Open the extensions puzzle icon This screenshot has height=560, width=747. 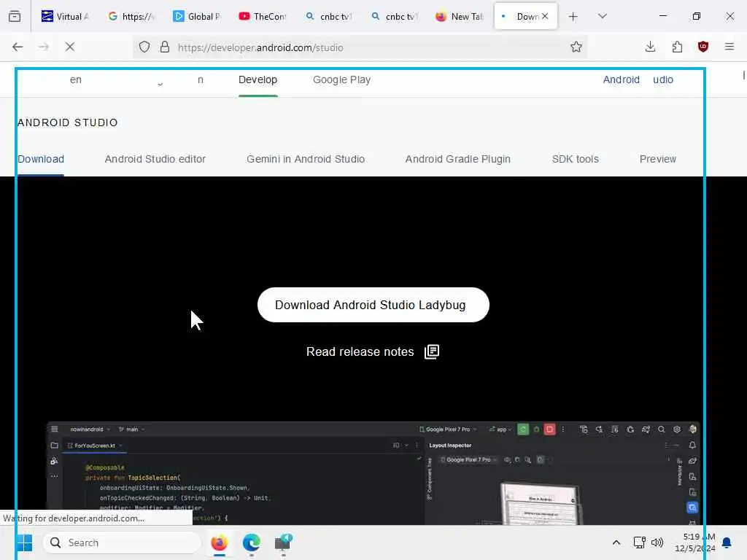click(x=677, y=47)
